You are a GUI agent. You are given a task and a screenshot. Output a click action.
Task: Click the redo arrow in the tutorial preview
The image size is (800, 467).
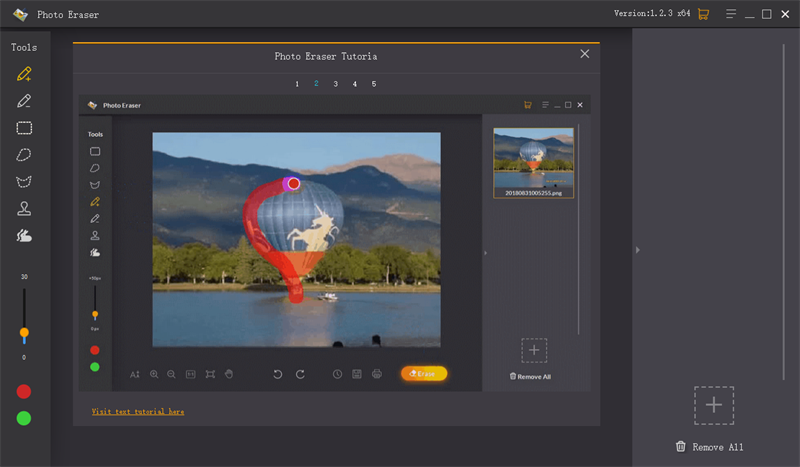pos(301,374)
